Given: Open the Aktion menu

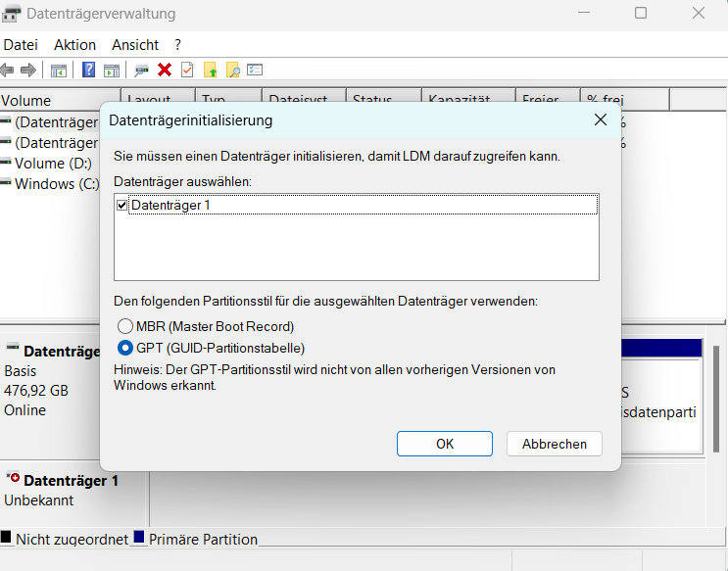Looking at the screenshot, I should (x=74, y=45).
